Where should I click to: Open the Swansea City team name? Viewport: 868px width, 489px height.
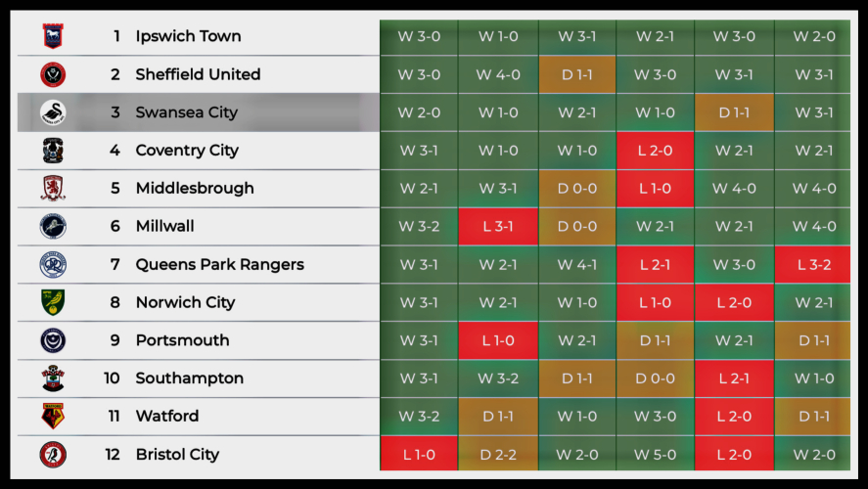pyautogui.click(x=186, y=112)
